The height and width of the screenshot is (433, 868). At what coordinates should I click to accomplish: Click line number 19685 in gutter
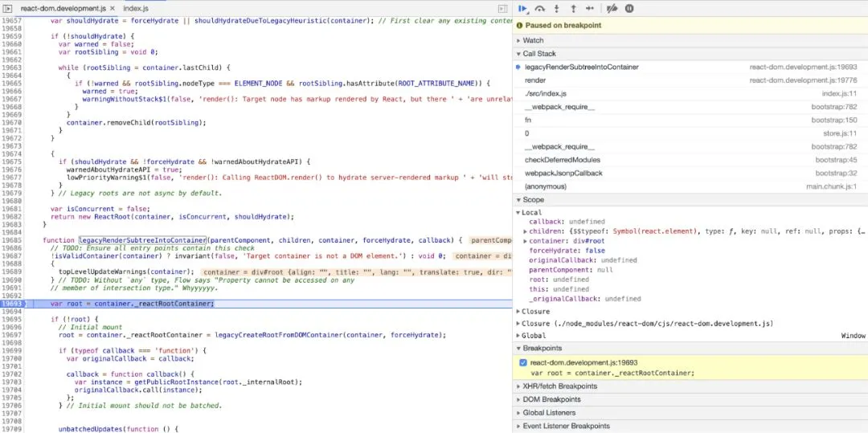(11, 240)
